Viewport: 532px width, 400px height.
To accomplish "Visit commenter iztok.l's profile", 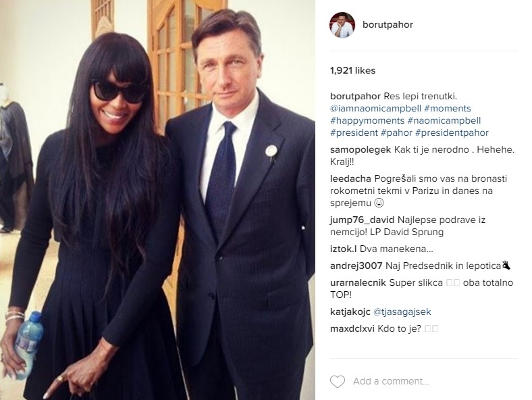I will point(343,249).
